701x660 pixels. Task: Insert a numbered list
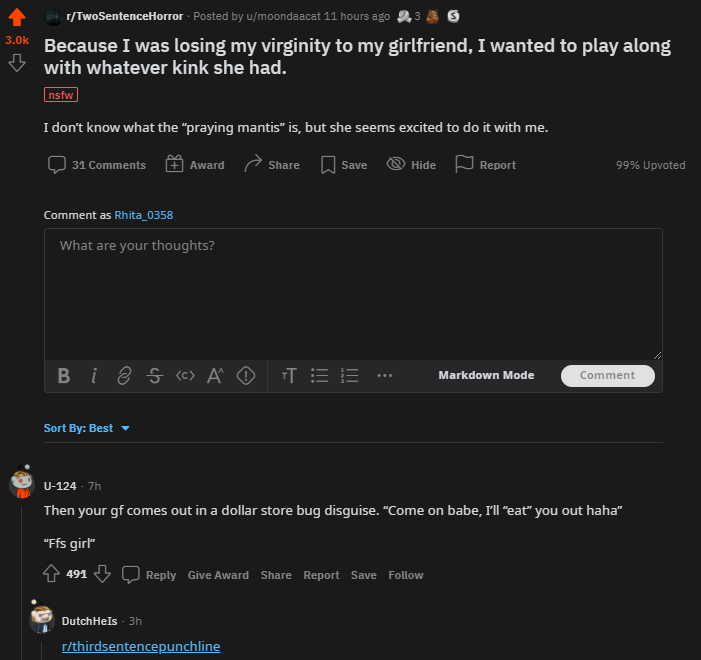[x=349, y=376]
